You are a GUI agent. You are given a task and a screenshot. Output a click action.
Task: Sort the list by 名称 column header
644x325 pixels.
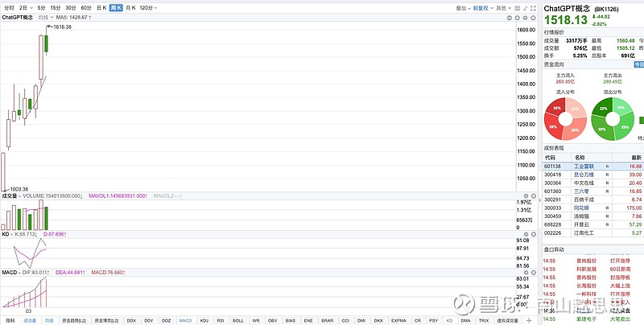(580, 158)
